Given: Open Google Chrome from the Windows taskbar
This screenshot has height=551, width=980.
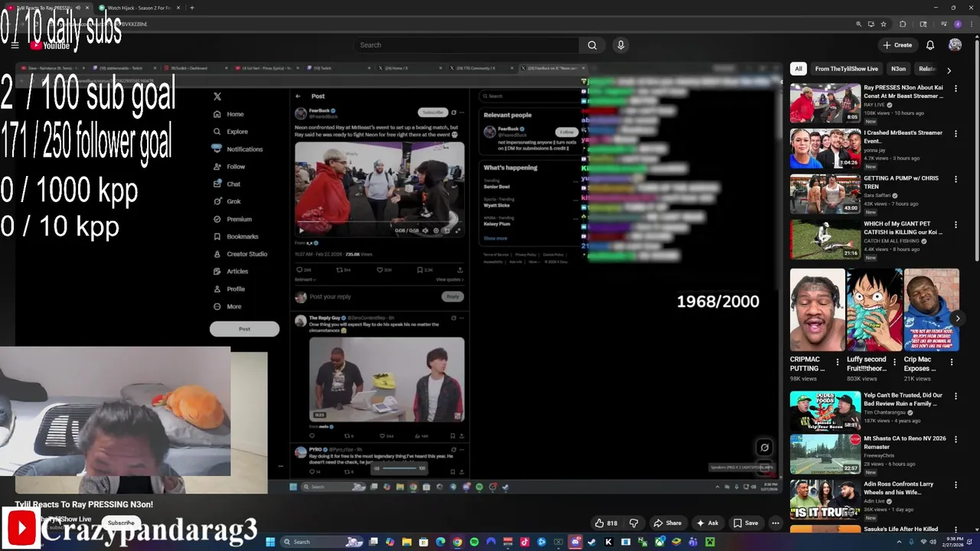Looking at the screenshot, I should (x=457, y=542).
